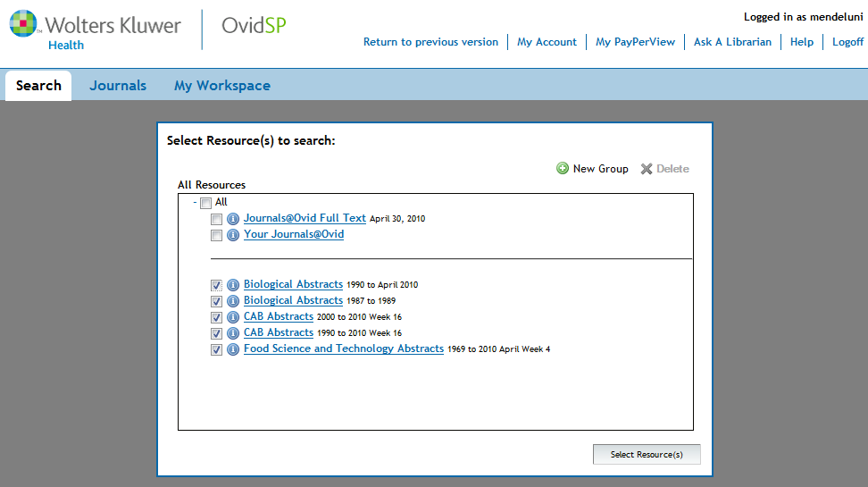Click the green plus New Group icon
The height and width of the screenshot is (487, 868).
563,168
